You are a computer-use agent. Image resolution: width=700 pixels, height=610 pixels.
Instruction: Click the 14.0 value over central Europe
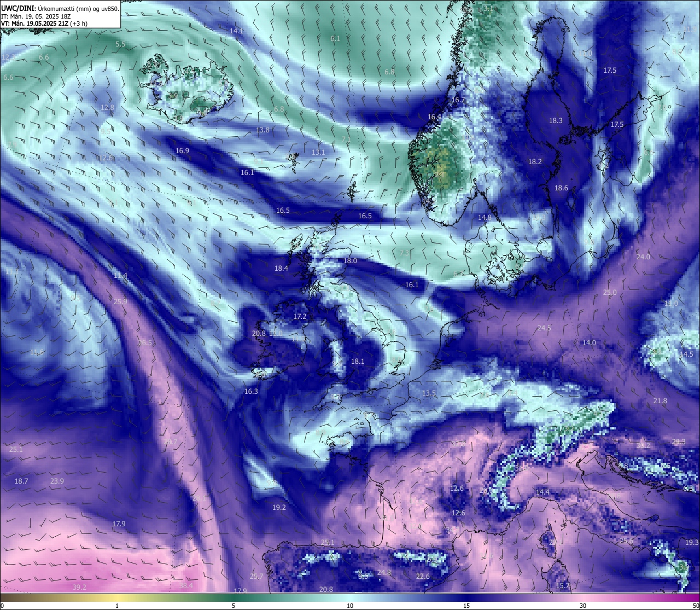[589, 342]
